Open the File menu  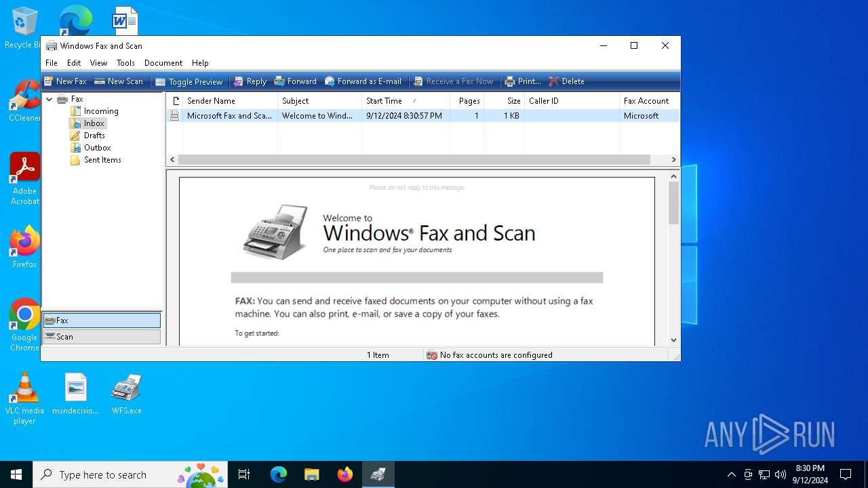[x=52, y=63]
